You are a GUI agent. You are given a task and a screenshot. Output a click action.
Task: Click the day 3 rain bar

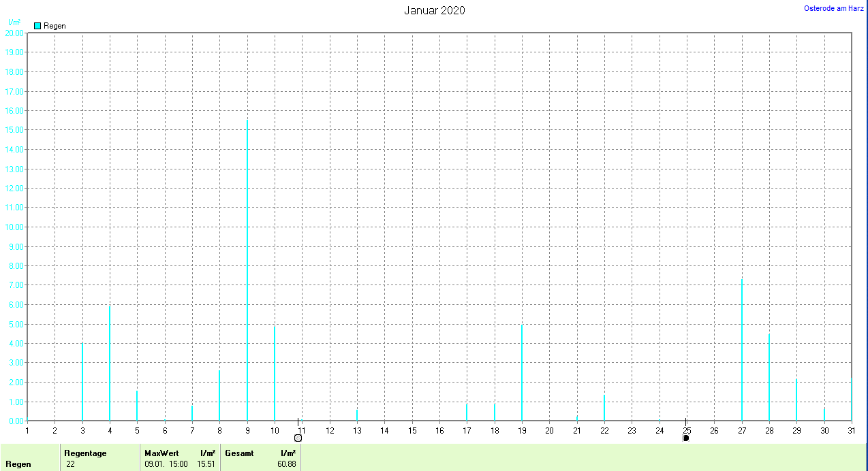[x=82, y=383]
